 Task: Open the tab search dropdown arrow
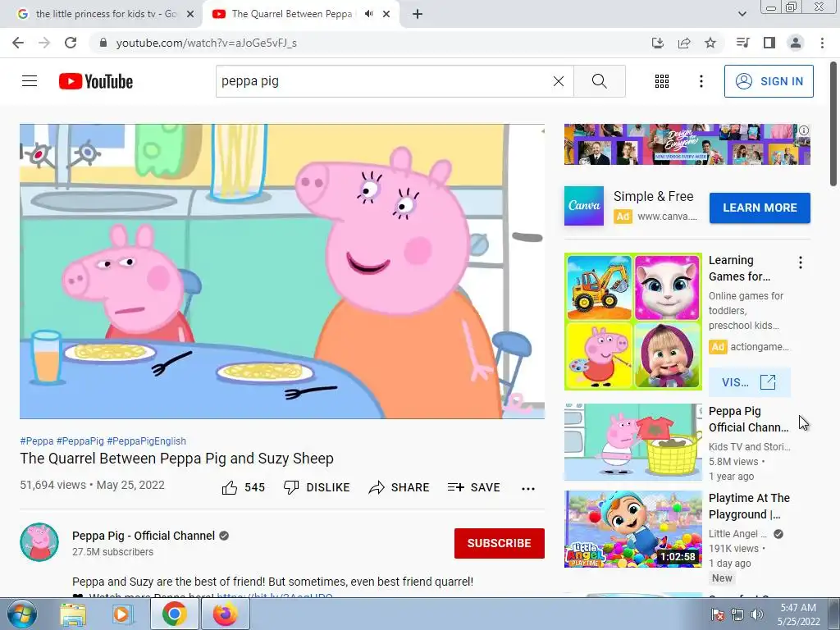tap(742, 14)
